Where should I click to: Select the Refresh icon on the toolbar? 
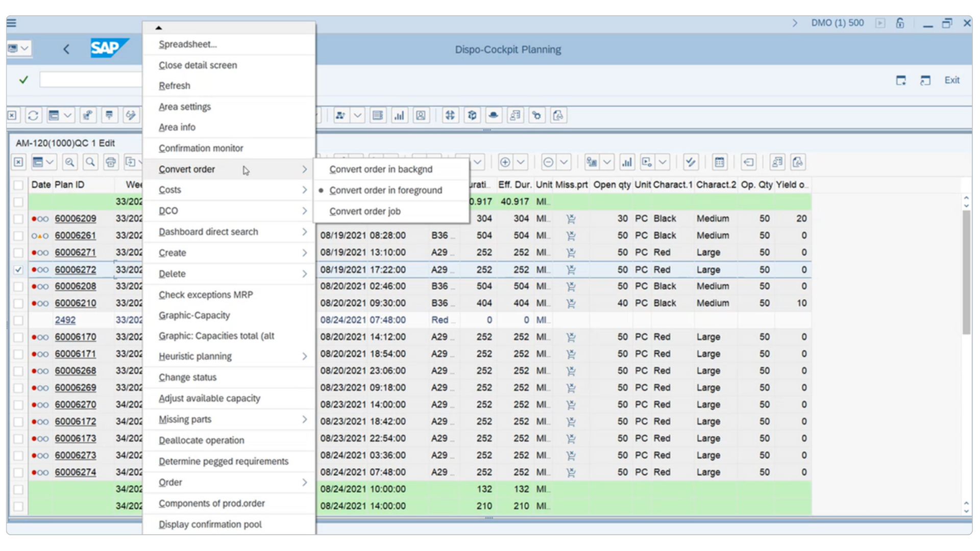[x=33, y=115]
